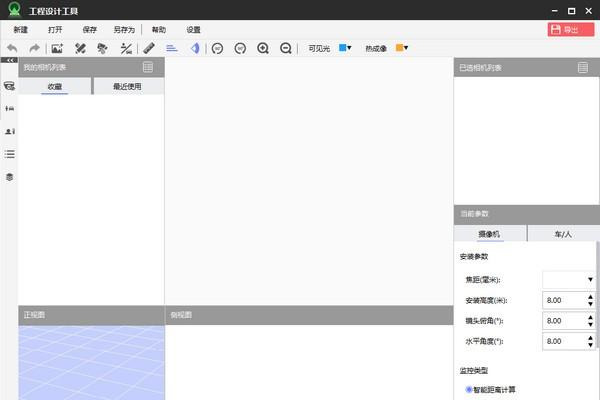Image resolution: width=600 pixels, height=400 pixels.
Task: Click the stacked layers sidebar icon
Action: (x=10, y=177)
